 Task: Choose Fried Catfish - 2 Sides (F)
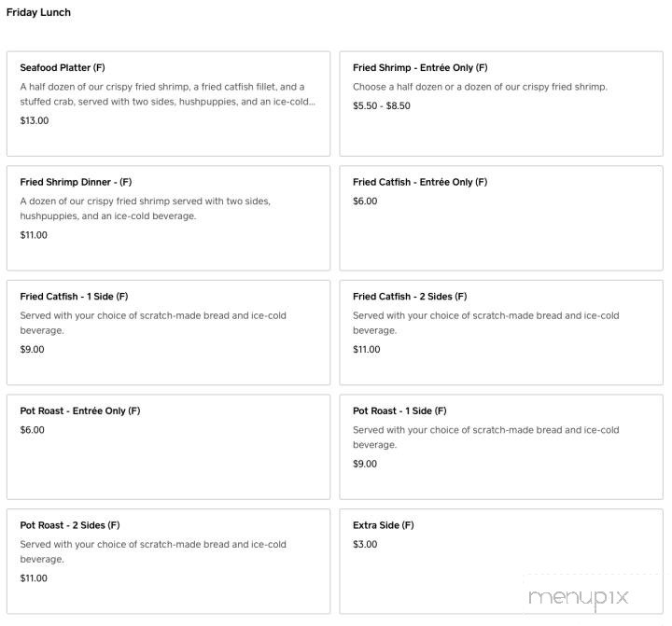click(410, 297)
